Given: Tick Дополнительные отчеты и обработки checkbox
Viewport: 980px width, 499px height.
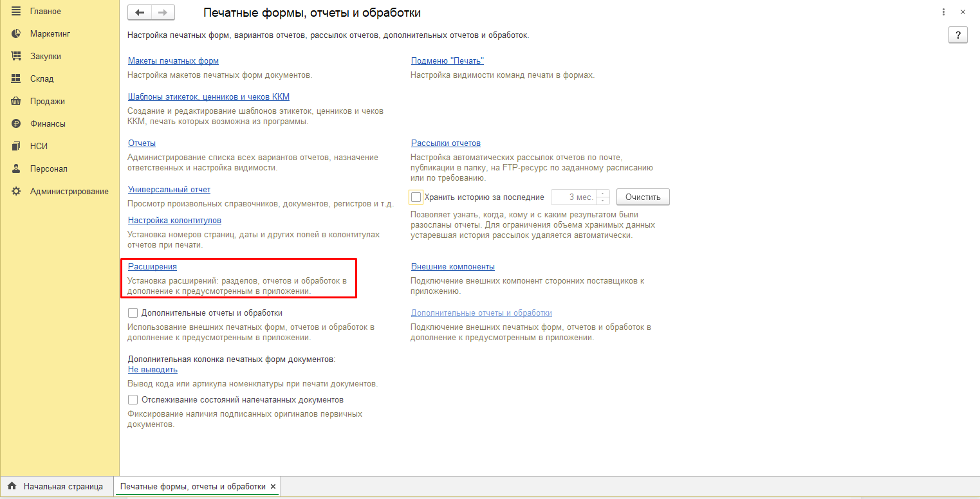Looking at the screenshot, I should tap(133, 313).
